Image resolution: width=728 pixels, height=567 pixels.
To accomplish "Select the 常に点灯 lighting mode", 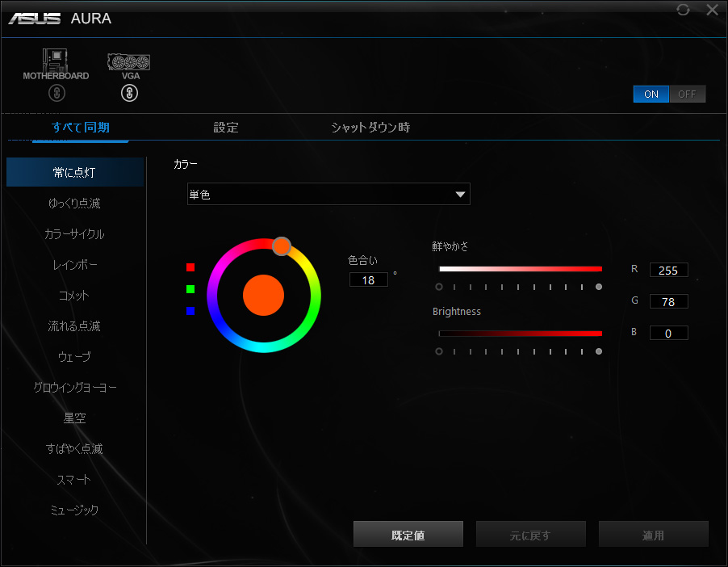I will (x=75, y=172).
